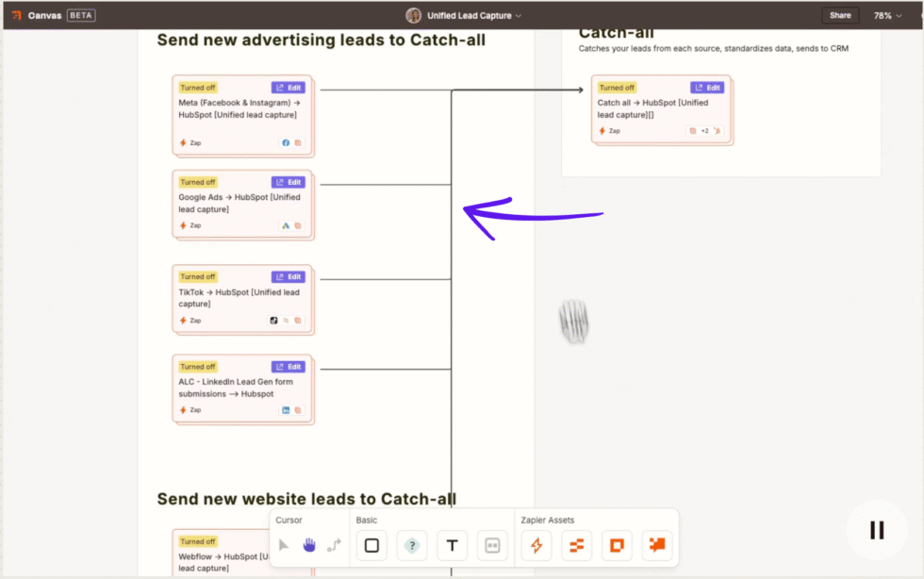This screenshot has width=924, height=579.
Task: Click the Google Ads icon on the Google card
Action: click(285, 225)
